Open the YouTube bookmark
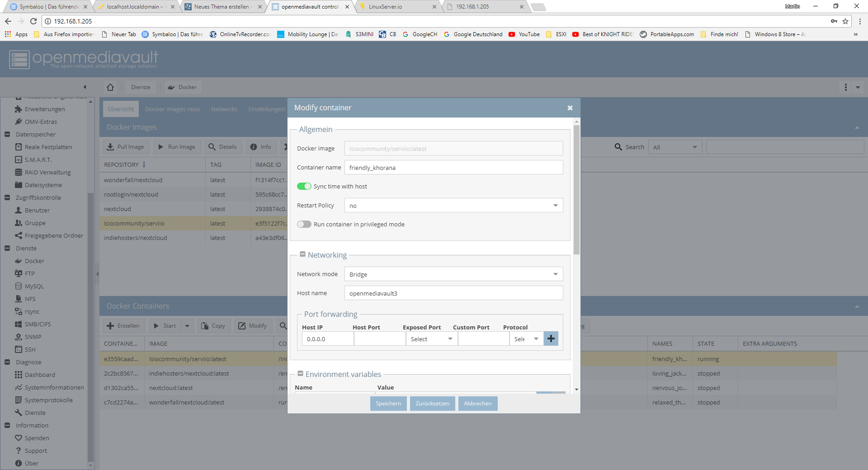Viewport: 868px width, 470px height. tap(524, 34)
